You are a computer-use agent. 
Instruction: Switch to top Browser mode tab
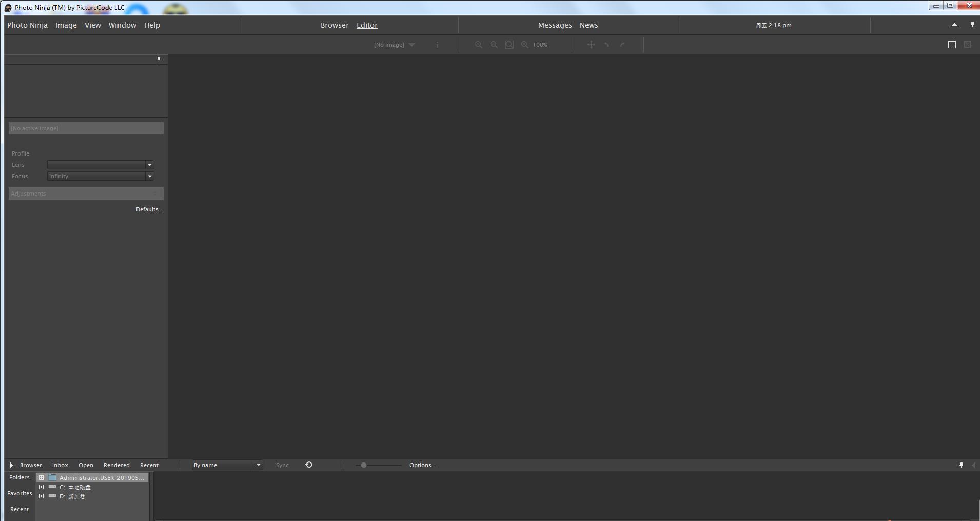pos(335,25)
